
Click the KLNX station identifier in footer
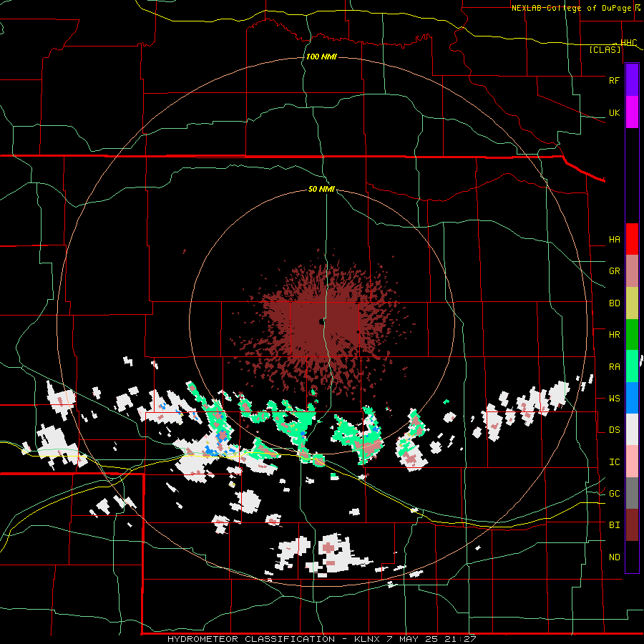coord(369,639)
